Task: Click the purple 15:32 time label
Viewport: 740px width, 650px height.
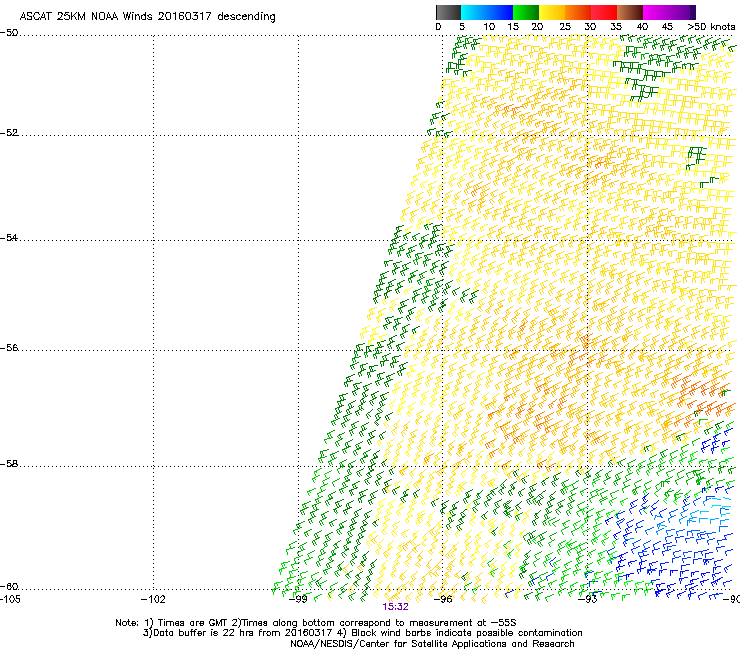Action: (395, 607)
